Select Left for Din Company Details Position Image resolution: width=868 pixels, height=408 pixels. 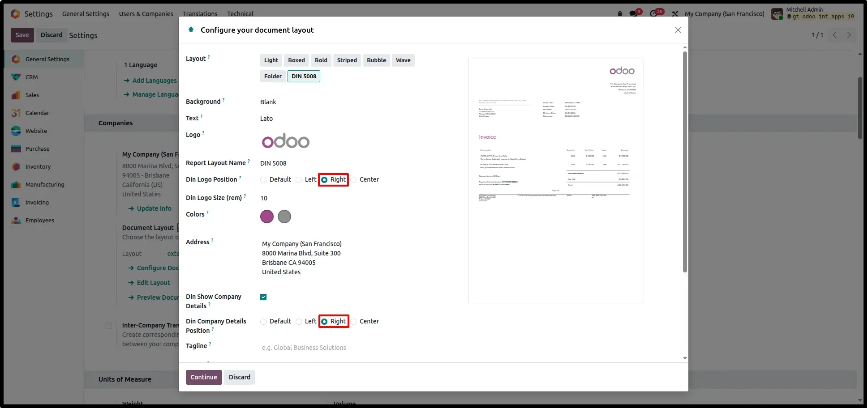pyautogui.click(x=299, y=321)
